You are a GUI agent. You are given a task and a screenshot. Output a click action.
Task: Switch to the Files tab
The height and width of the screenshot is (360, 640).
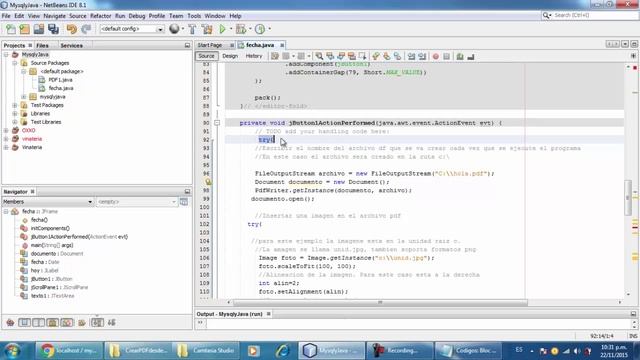click(x=42, y=45)
